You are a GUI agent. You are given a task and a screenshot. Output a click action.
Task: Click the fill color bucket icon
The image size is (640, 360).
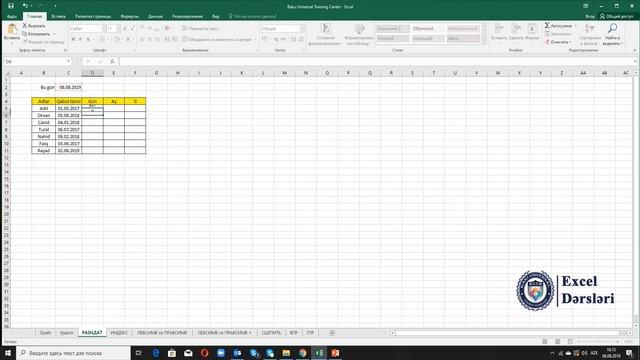point(117,39)
